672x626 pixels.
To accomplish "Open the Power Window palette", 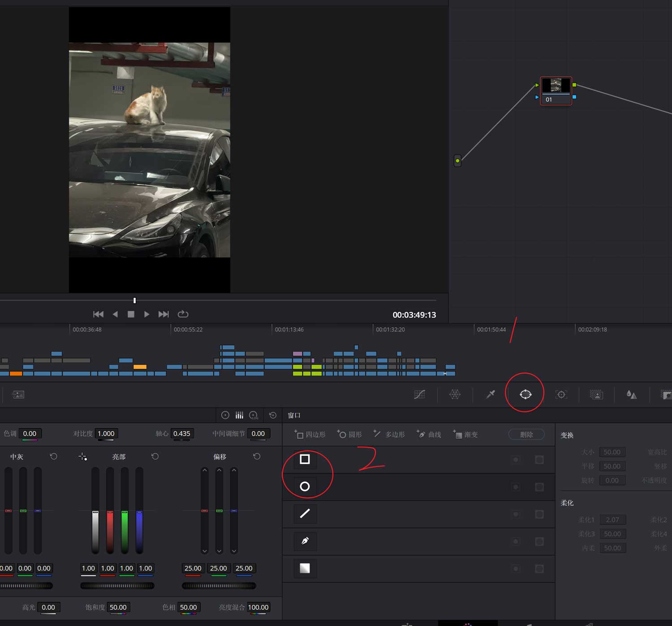I will tap(525, 394).
